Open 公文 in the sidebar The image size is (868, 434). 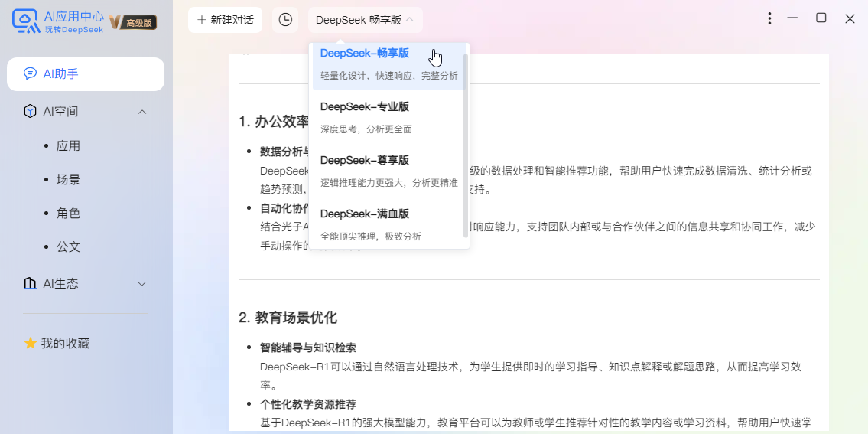click(x=68, y=247)
